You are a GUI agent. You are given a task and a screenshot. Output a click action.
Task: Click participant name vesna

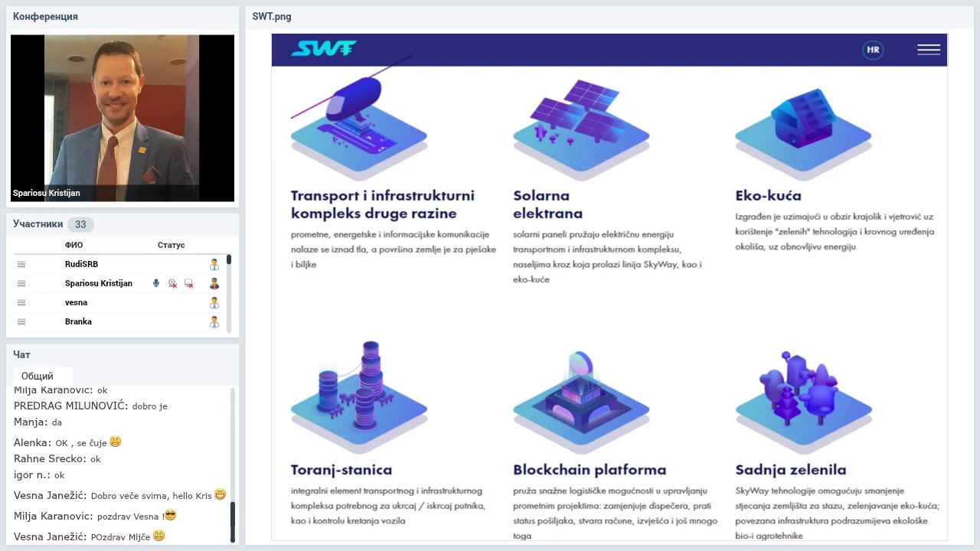[76, 302]
